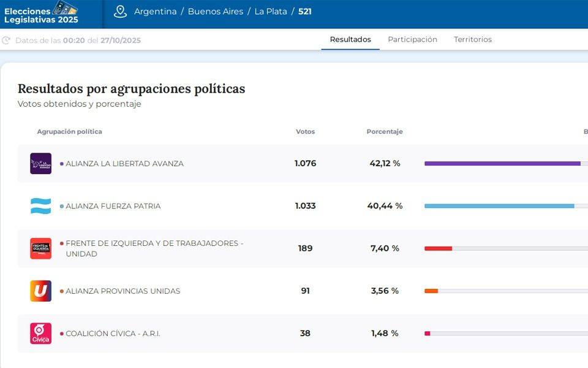588x368 pixels.
Task: Click the Elecciones Legislativas 2025 logo
Action: pos(42,12)
